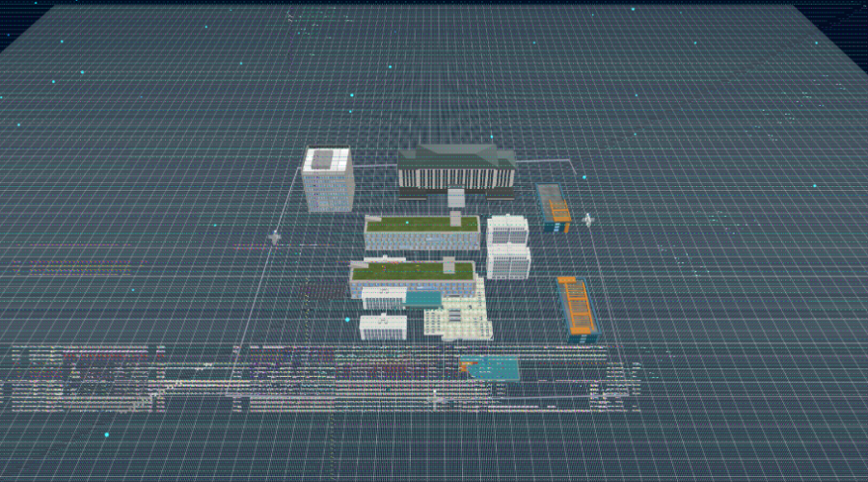The image size is (868, 482).
Task: Select the lower white cube building
Action: point(508,262)
